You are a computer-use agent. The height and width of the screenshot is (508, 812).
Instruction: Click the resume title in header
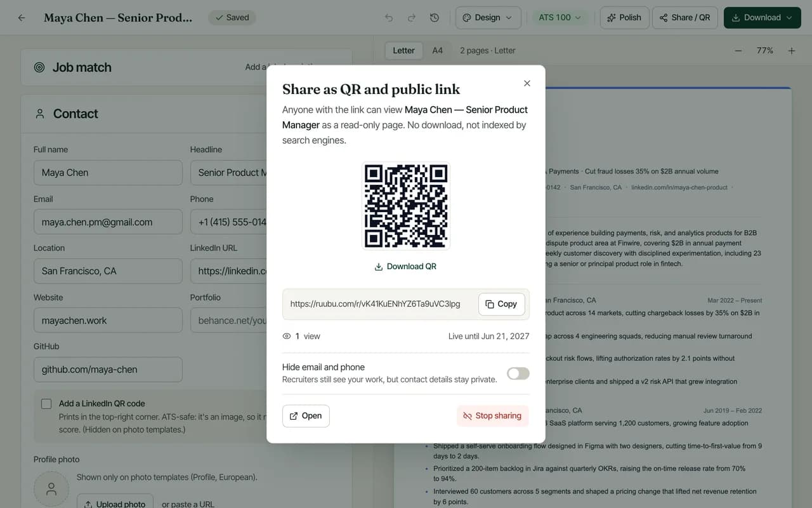coord(118,18)
